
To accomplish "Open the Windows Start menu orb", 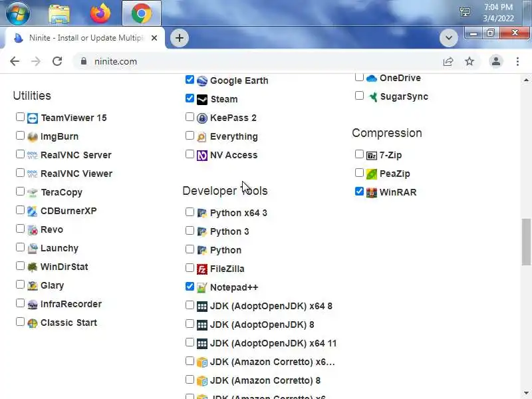I will tap(18, 13).
